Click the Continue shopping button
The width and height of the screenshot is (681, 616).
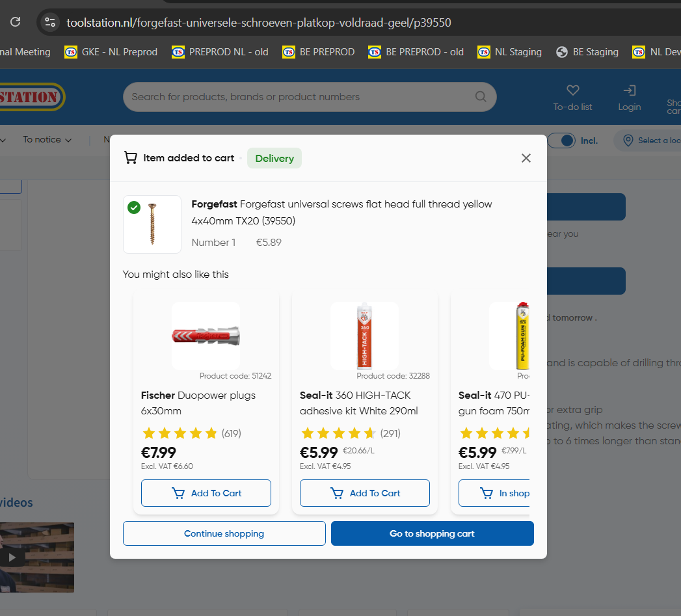coord(224,533)
